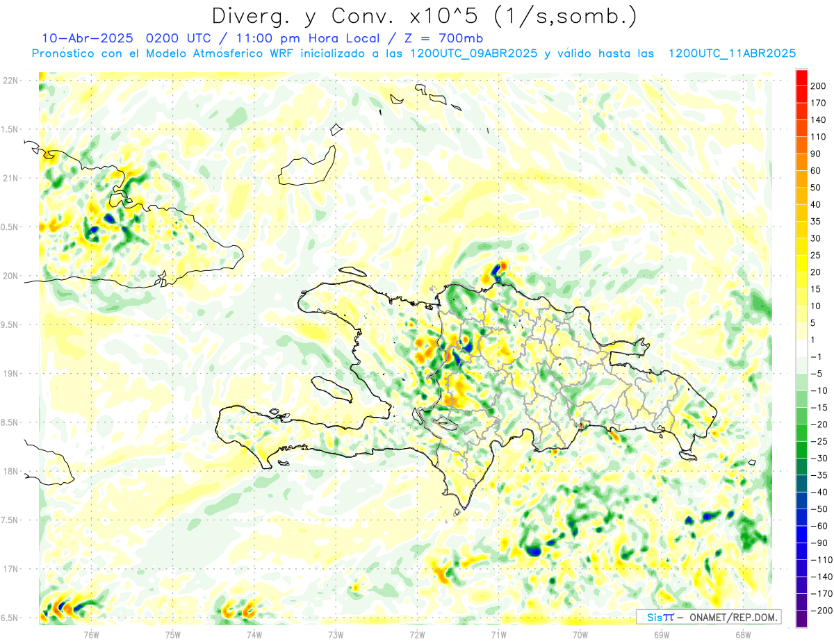
Task: Click the colorbar value '-170'
Action: coord(821,593)
